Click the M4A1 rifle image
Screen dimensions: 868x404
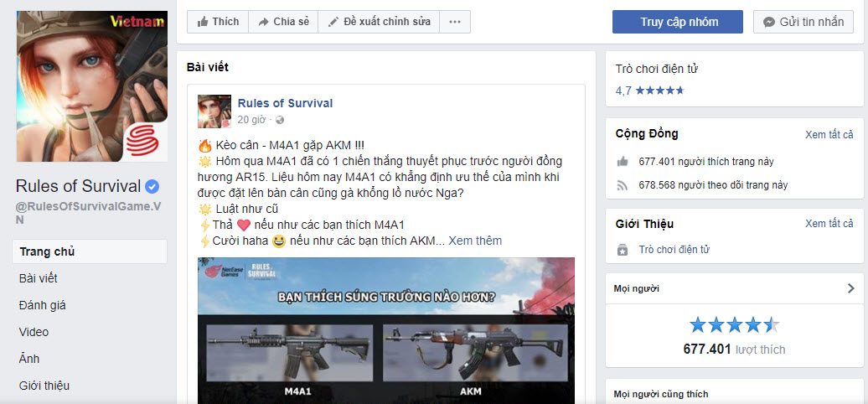pyautogui.click(x=290, y=355)
